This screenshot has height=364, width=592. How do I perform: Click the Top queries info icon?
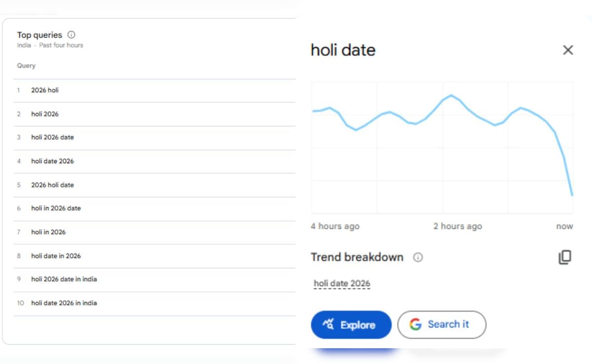coord(71,35)
